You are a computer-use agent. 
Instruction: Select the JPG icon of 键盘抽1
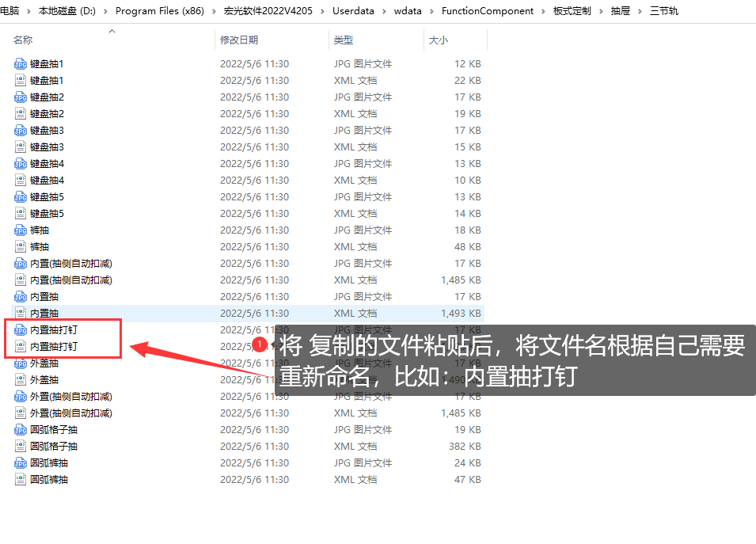click(21, 63)
